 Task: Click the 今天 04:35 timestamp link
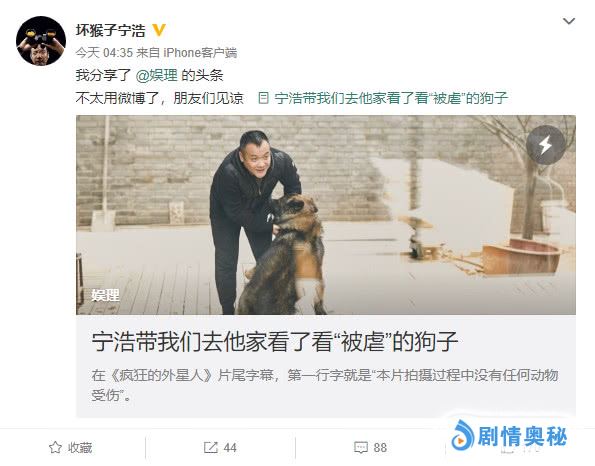[104, 52]
